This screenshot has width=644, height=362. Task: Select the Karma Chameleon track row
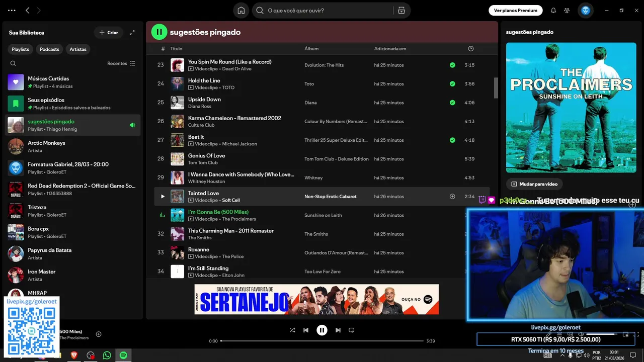click(322, 121)
